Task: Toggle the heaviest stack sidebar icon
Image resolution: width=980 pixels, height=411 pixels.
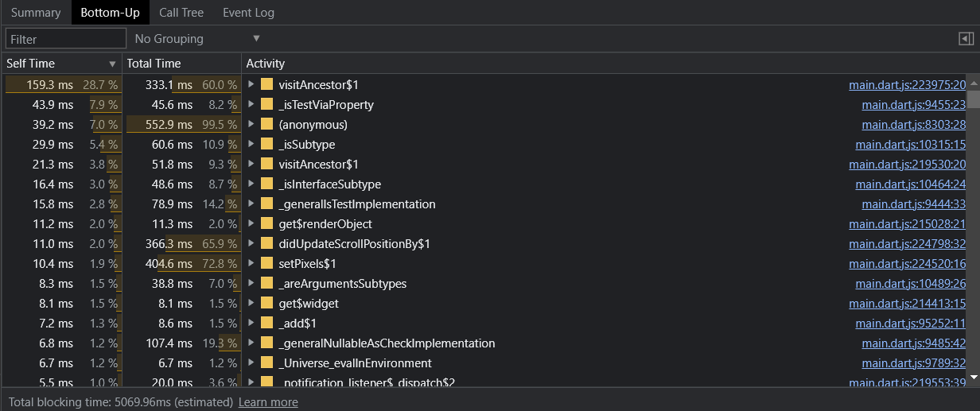Action: click(966, 38)
